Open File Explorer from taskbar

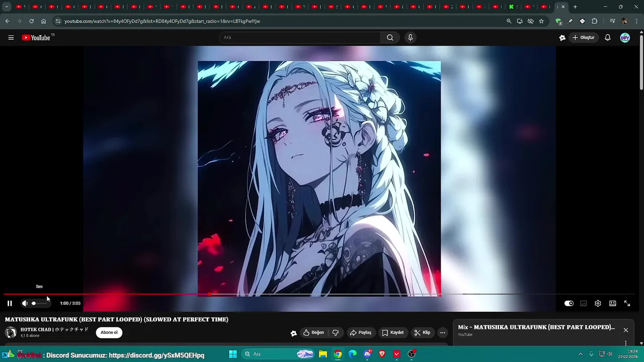pyautogui.click(x=323, y=354)
